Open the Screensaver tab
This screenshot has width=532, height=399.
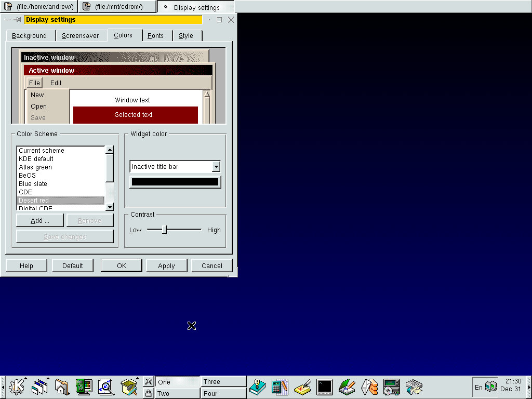coord(80,36)
